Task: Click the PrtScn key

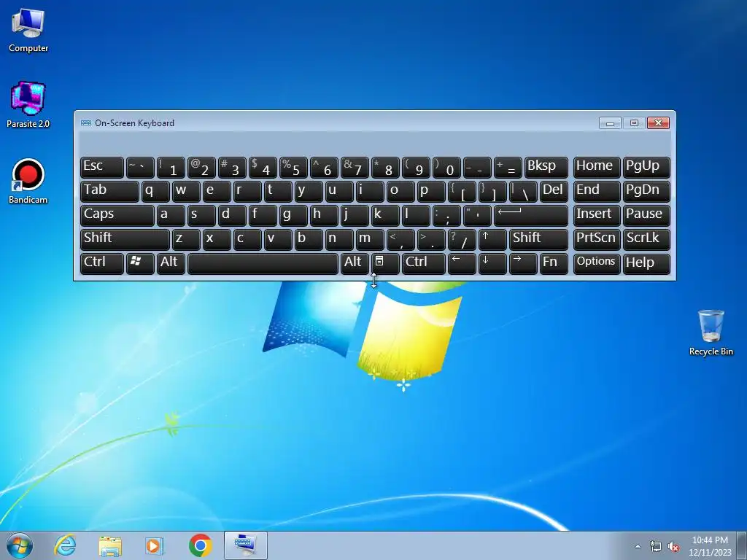Action: (597, 239)
